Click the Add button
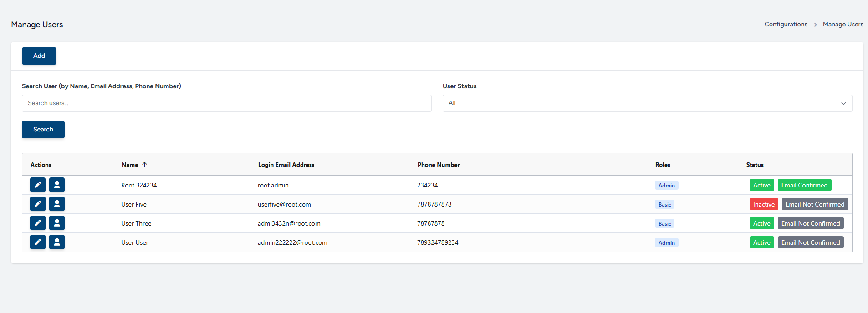Image resolution: width=868 pixels, height=313 pixels. (x=39, y=56)
